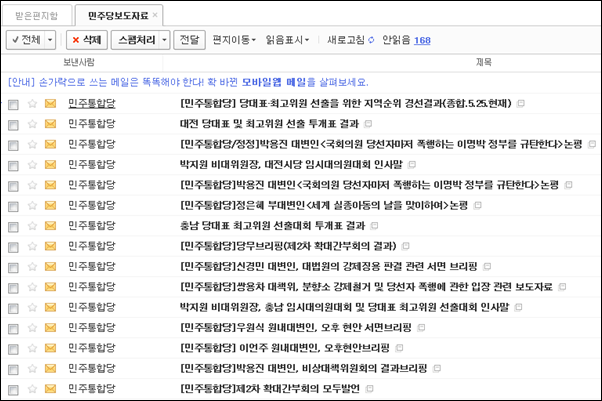
Task: Click the 전달 forward button
Action: (189, 40)
